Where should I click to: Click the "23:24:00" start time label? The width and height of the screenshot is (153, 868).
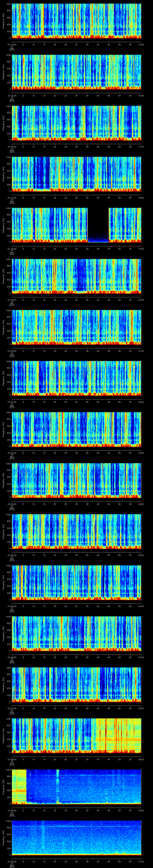12,555
